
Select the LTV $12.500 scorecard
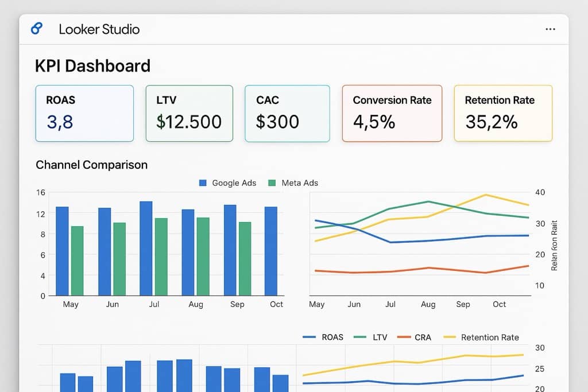[189, 113]
